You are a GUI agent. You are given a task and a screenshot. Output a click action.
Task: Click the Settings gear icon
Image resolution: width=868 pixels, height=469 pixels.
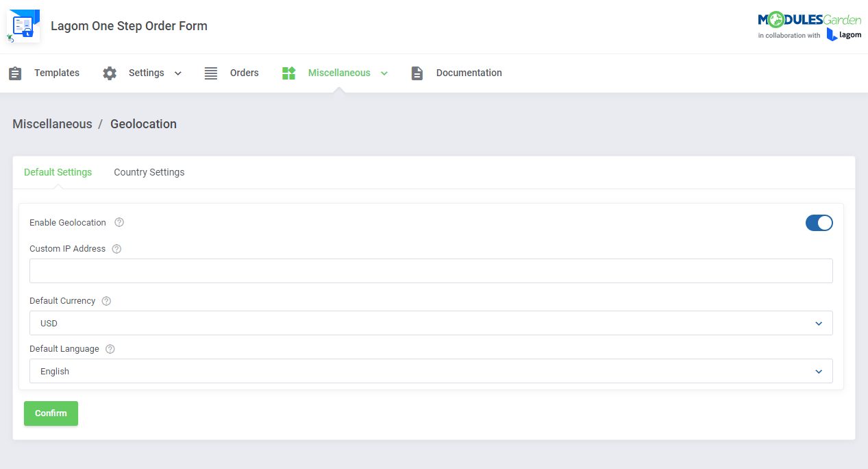tap(110, 73)
